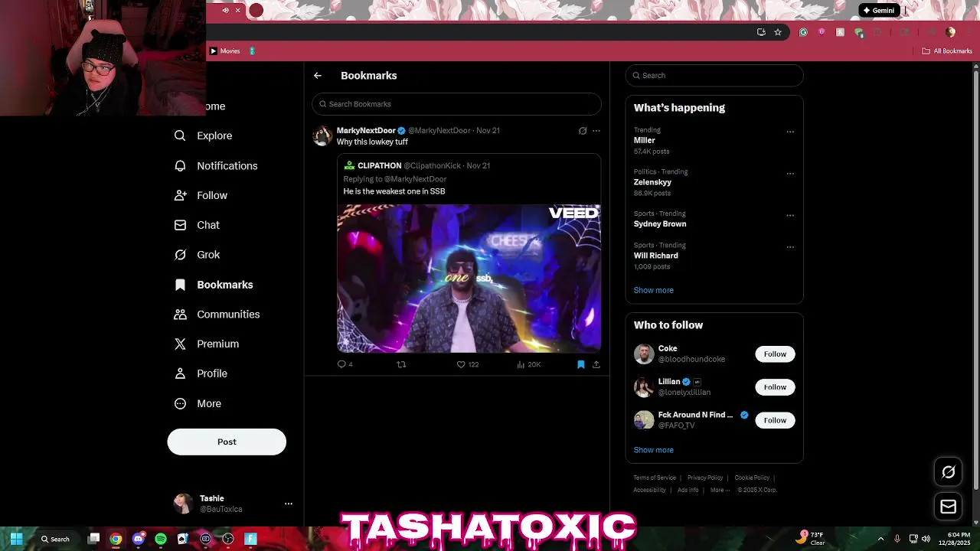Open Discord from the taskbar
980x551 pixels.
click(x=139, y=539)
